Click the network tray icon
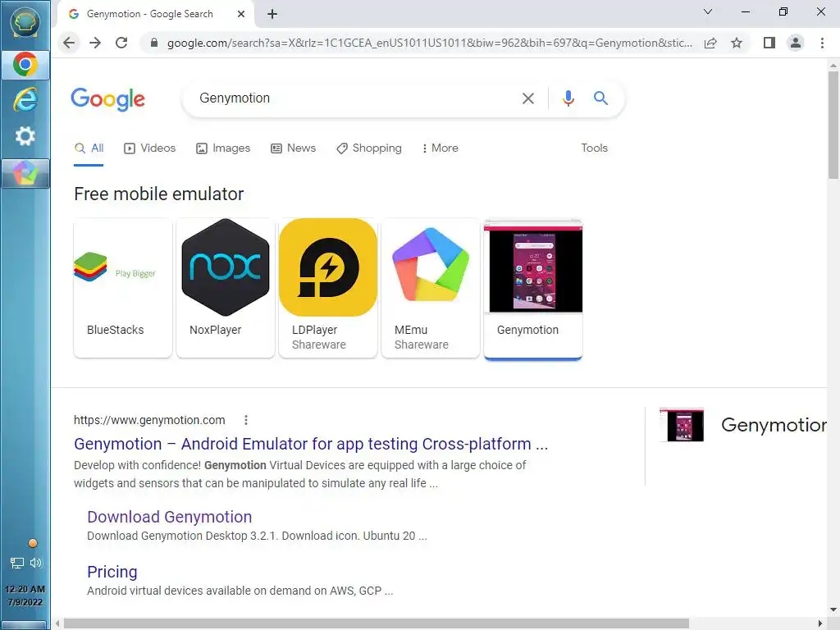 pyautogui.click(x=17, y=563)
